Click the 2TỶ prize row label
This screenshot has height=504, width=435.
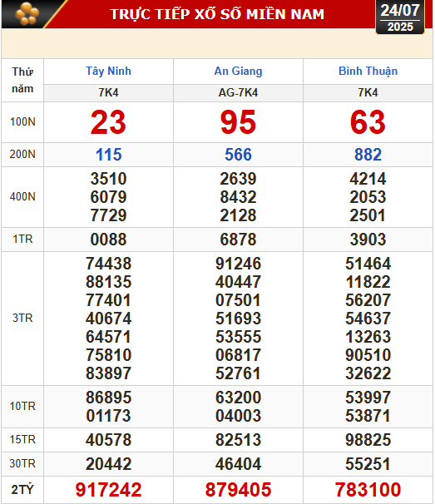pyautogui.click(x=22, y=490)
